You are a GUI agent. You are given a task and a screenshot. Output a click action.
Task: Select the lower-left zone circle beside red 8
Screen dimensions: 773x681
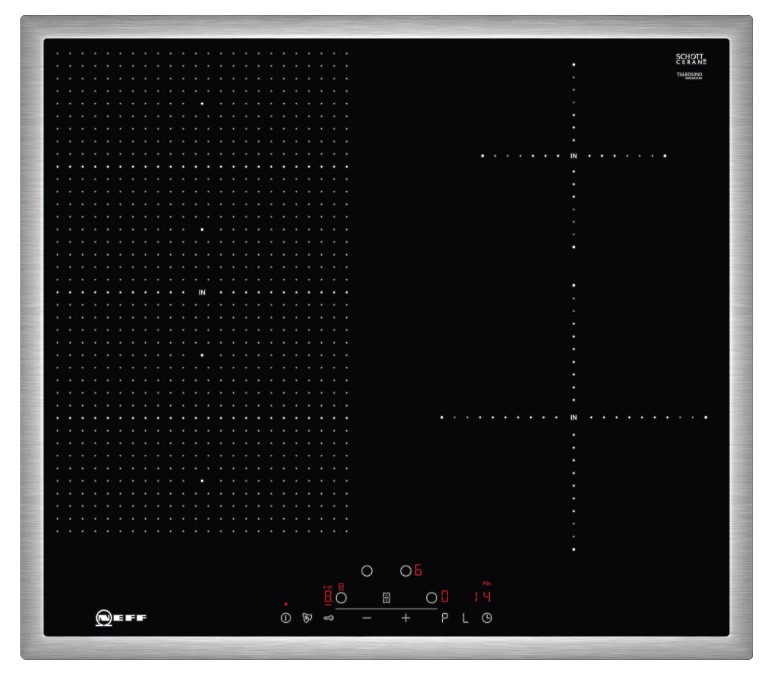342,597
